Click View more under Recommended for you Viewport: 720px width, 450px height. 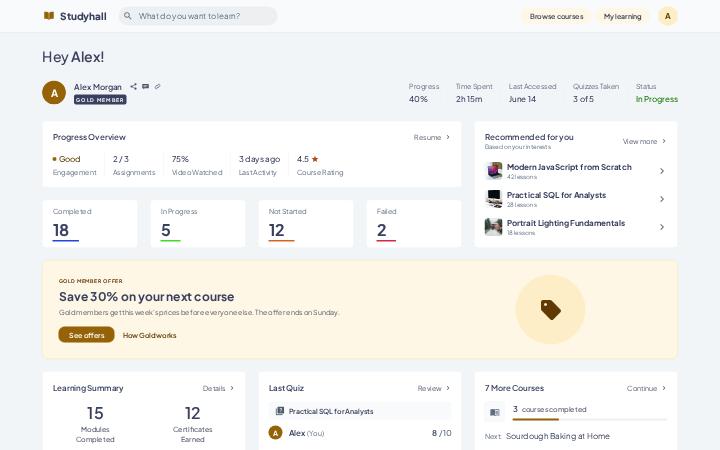(x=640, y=141)
